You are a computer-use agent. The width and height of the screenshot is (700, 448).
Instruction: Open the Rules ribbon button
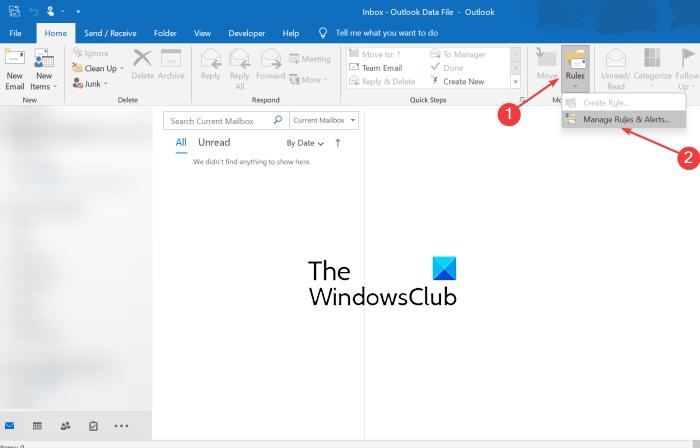(575, 66)
